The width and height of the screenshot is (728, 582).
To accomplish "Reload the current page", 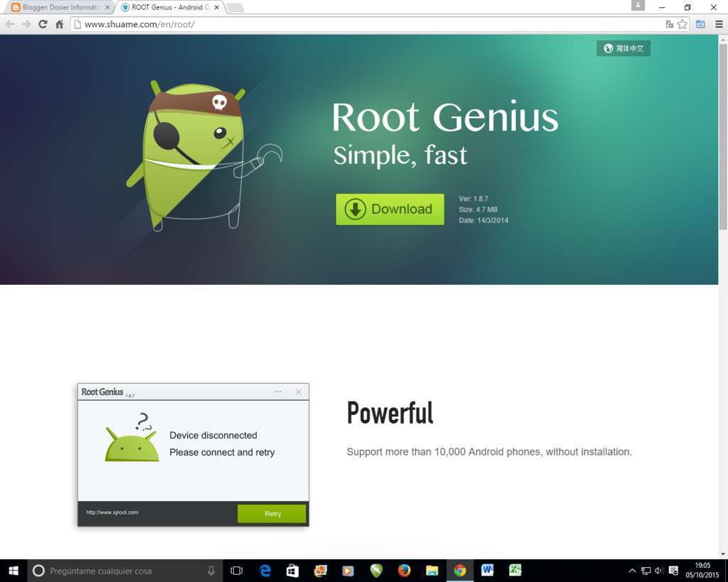I will [43, 24].
